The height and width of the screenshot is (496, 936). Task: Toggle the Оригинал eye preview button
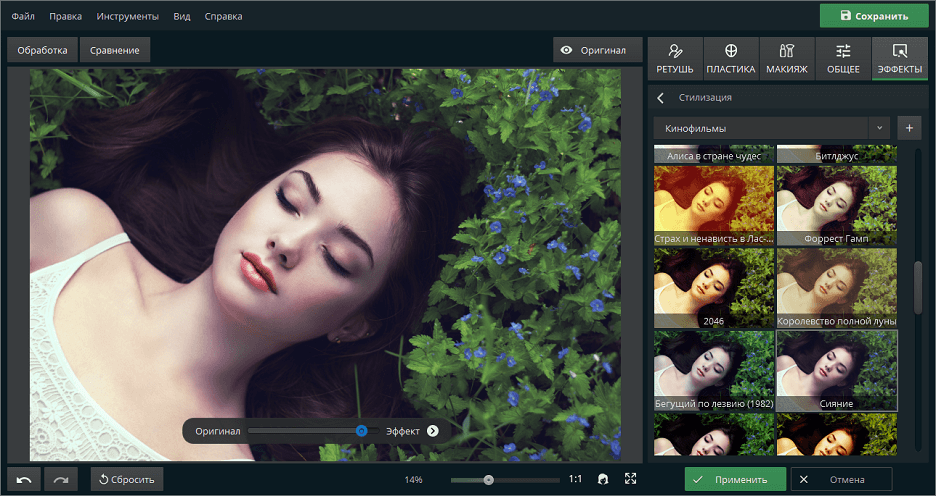coord(594,50)
